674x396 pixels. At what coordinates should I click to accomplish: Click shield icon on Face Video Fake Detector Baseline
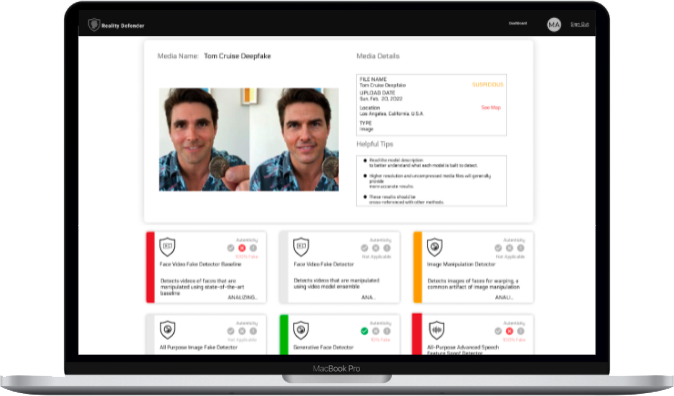[167, 246]
